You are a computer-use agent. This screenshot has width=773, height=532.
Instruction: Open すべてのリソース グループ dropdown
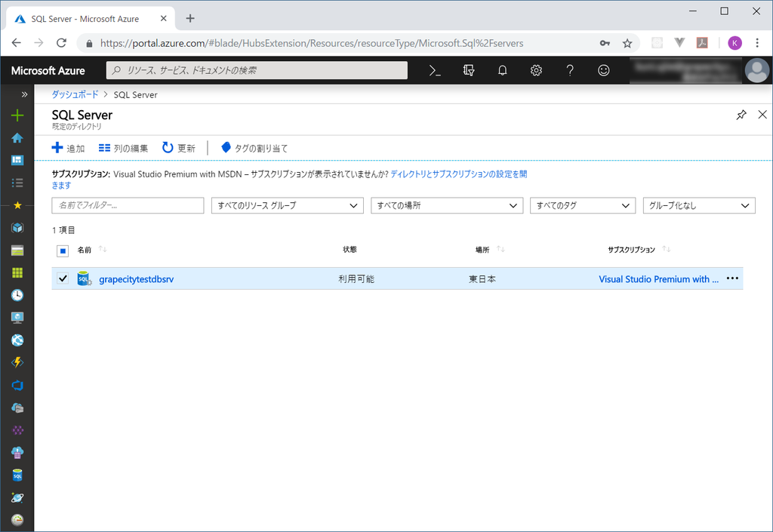(288, 205)
